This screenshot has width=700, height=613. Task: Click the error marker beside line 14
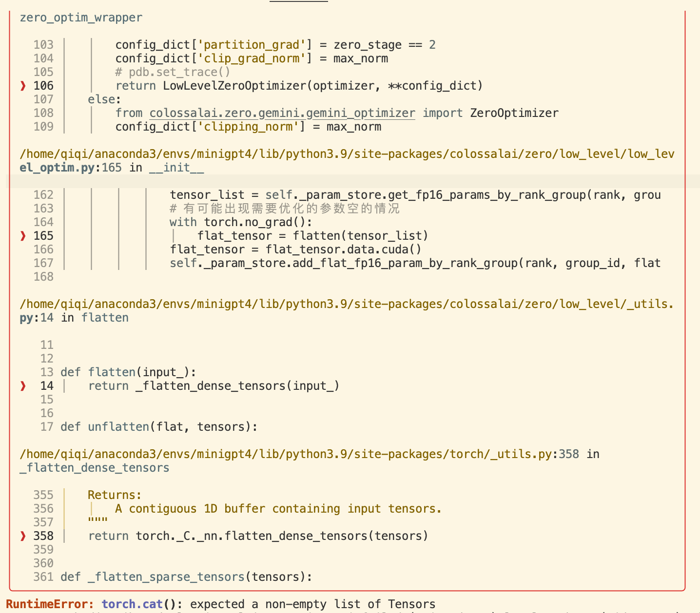tap(22, 385)
